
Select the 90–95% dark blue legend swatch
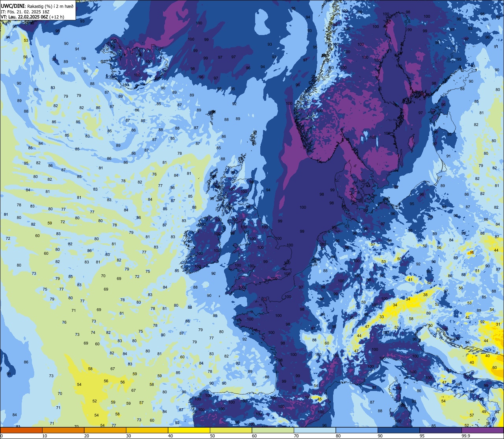click(398, 430)
